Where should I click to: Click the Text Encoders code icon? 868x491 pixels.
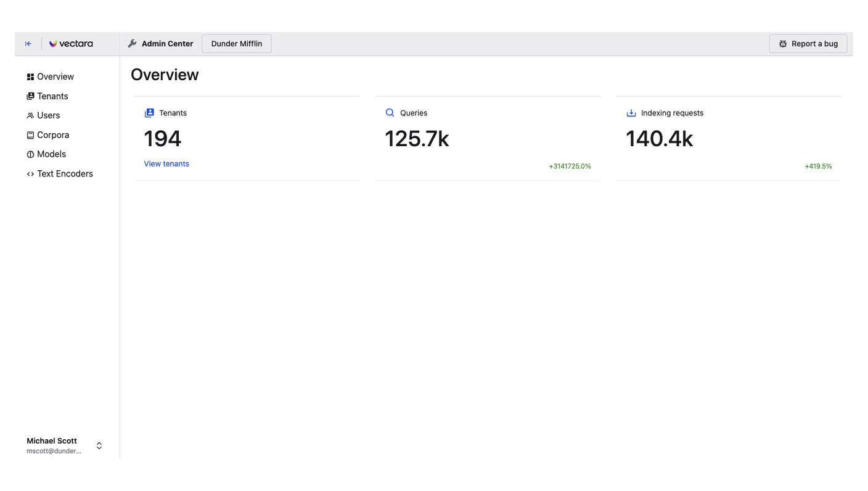30,174
